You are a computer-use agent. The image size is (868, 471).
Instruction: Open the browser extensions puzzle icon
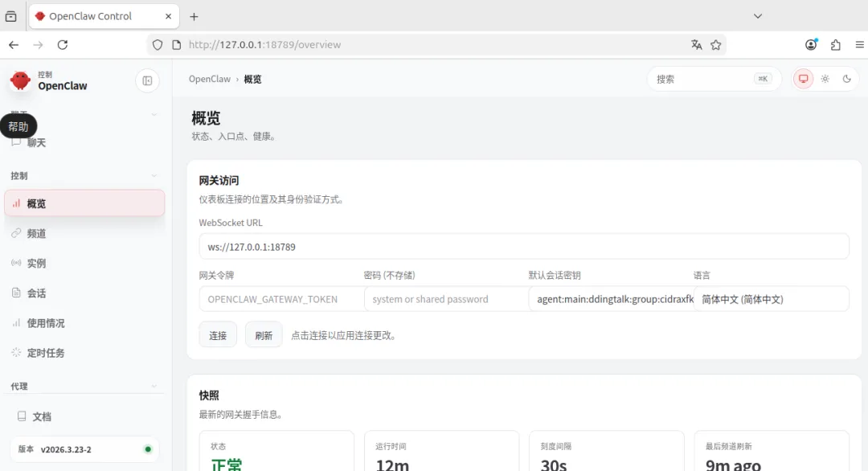click(x=835, y=45)
